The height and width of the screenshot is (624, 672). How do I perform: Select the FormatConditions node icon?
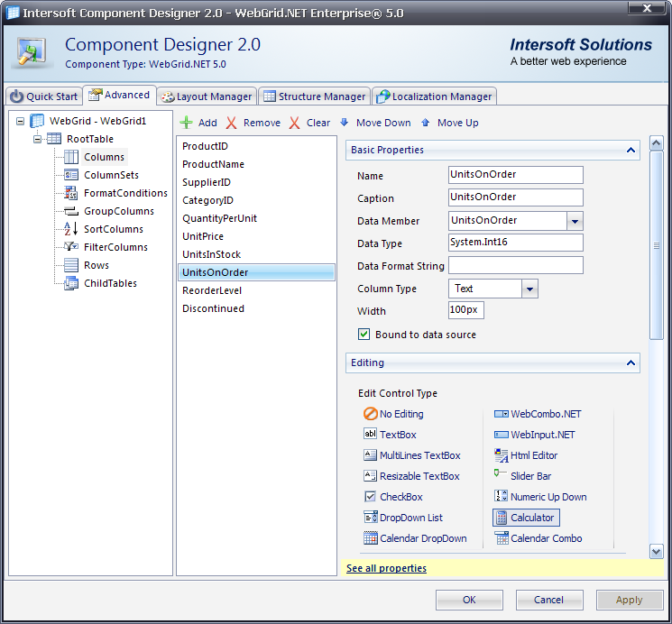coord(71,193)
